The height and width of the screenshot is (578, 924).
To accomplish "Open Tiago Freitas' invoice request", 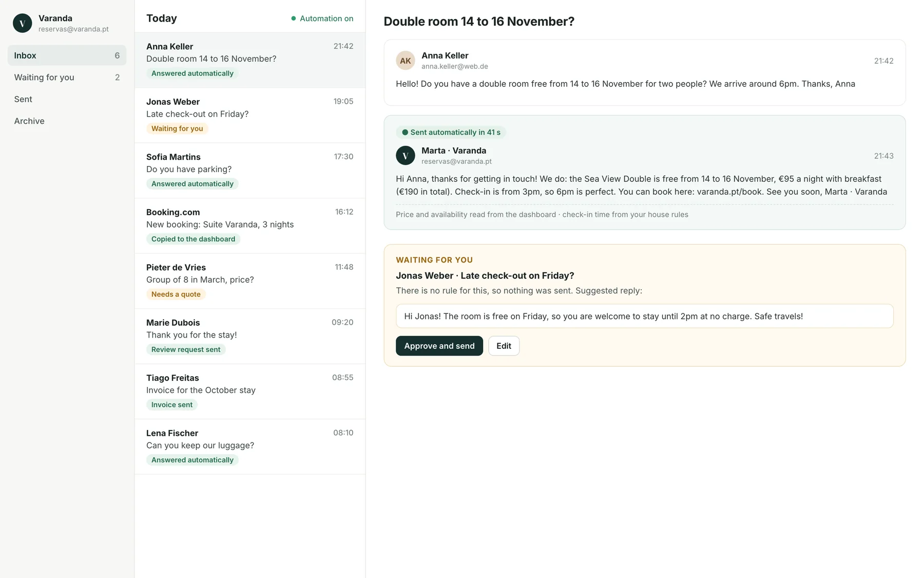I will pyautogui.click(x=250, y=391).
